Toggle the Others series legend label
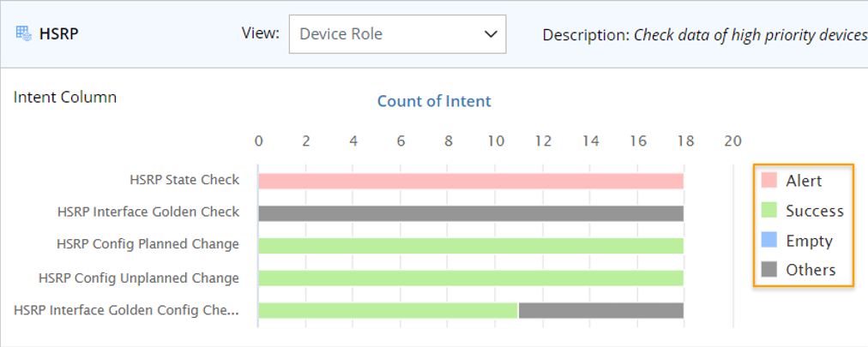 click(x=811, y=270)
